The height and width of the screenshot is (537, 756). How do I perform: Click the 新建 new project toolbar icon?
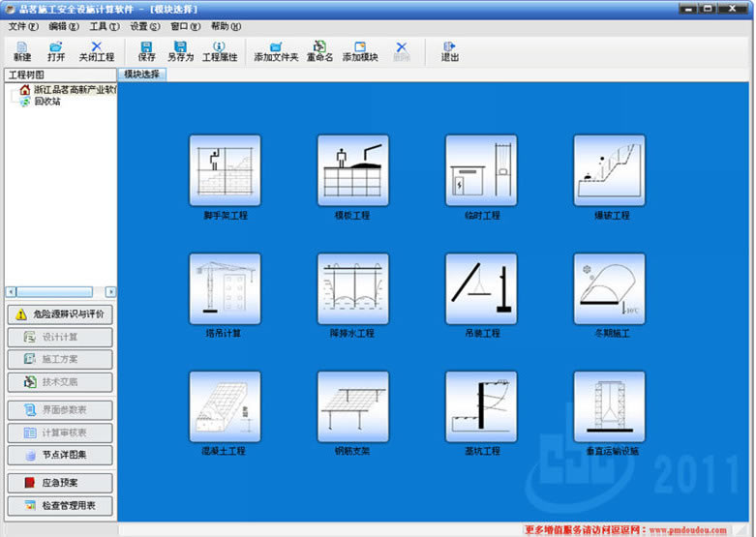(22, 51)
